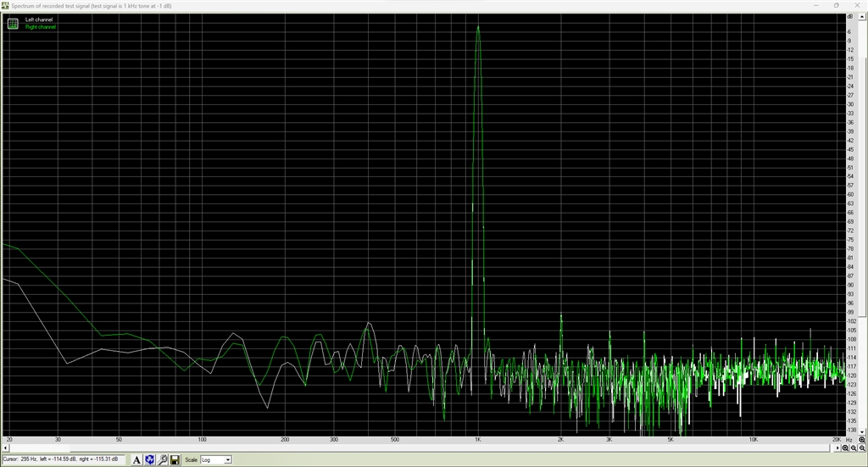The height and width of the screenshot is (467, 868).
Task: Close the spectrum window
Action: tap(857, 6)
